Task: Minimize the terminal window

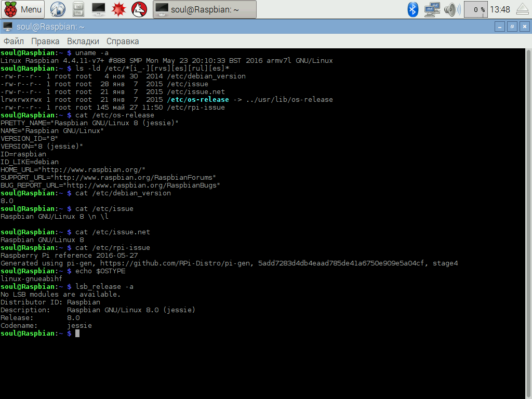Action: point(499,26)
